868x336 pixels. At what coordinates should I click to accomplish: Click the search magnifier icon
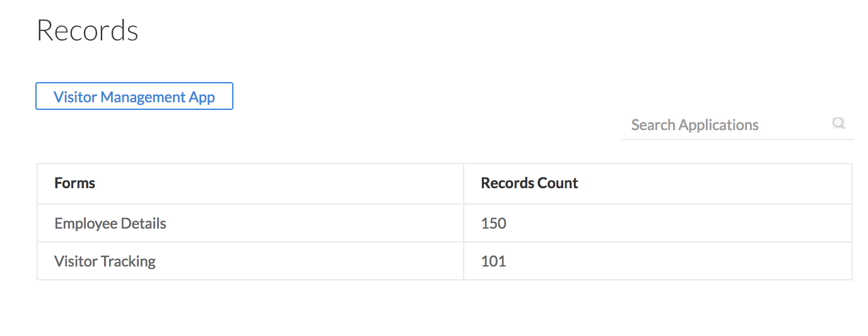pyautogui.click(x=838, y=123)
